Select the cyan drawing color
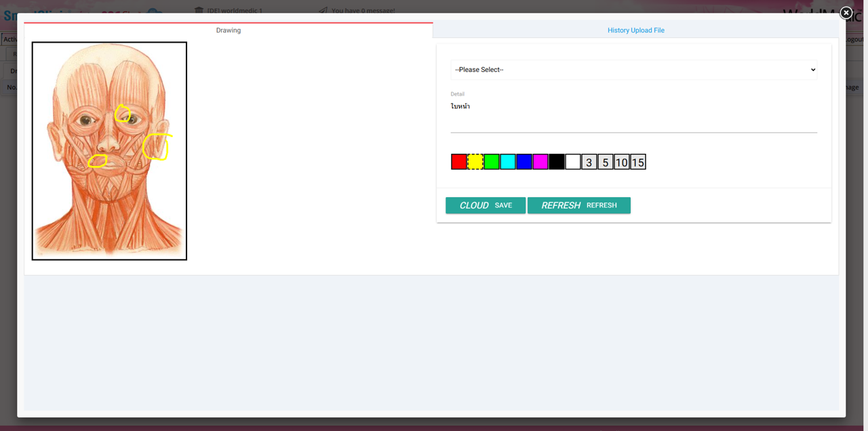 coord(508,162)
